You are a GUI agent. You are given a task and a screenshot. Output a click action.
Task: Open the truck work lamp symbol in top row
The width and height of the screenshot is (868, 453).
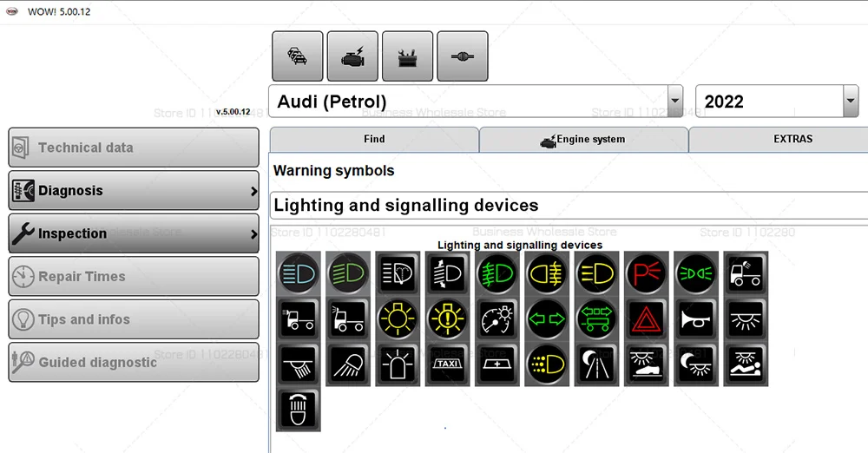746,273
